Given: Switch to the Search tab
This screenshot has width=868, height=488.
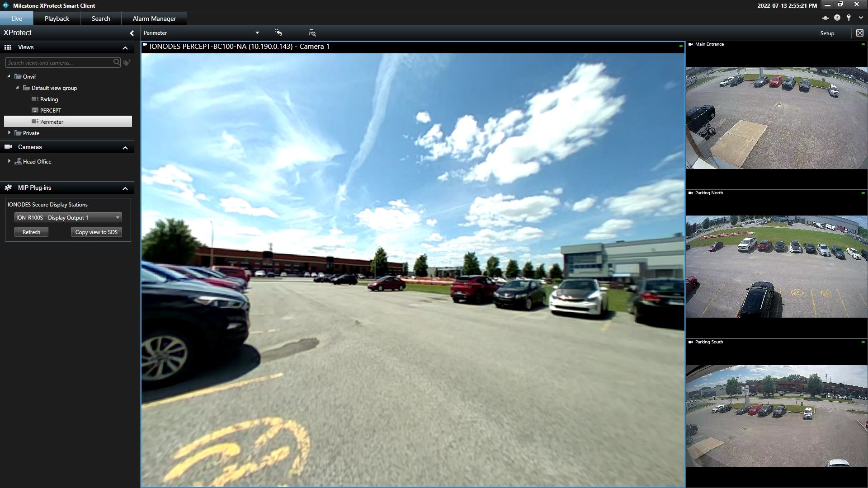Looking at the screenshot, I should [101, 19].
